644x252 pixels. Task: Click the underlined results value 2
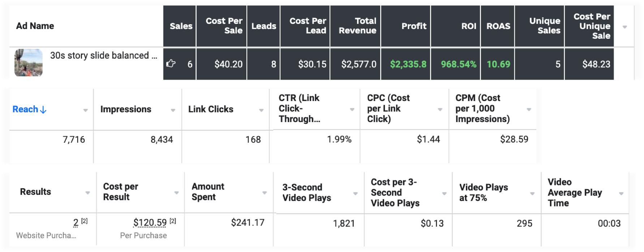click(x=76, y=223)
